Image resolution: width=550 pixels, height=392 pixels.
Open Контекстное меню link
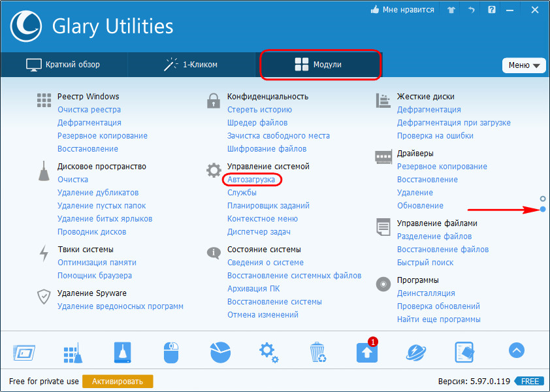[263, 219]
